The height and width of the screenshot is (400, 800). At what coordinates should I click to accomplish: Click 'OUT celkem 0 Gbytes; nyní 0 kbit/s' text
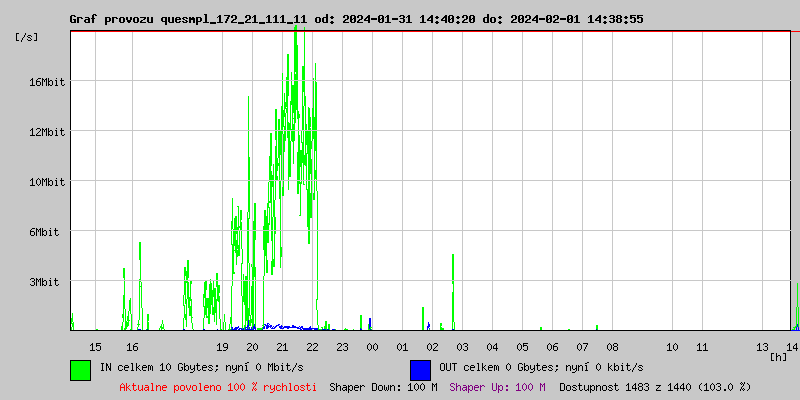pyautogui.click(x=541, y=367)
